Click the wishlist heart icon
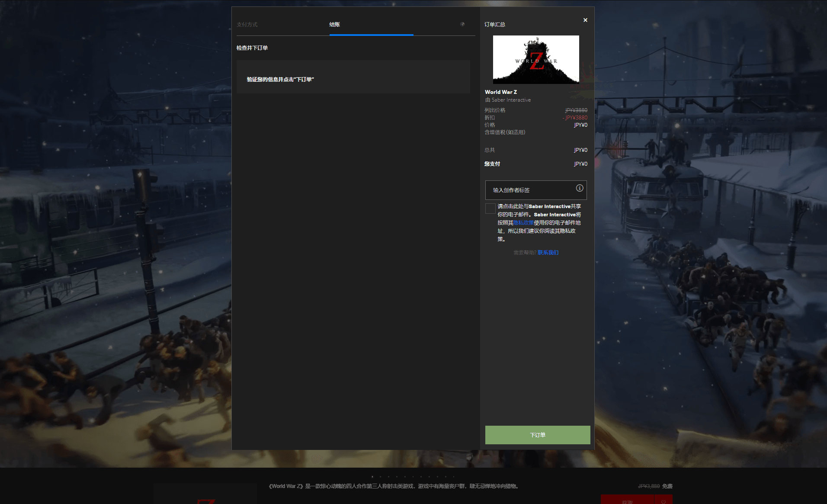This screenshot has width=827, height=504. pyautogui.click(x=664, y=501)
